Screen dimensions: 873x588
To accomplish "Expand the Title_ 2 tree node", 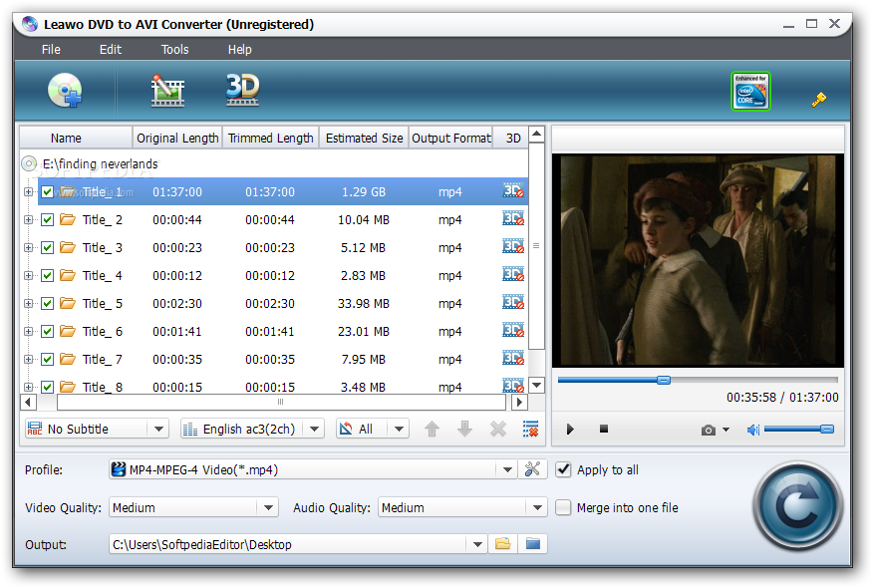I will click(28, 220).
